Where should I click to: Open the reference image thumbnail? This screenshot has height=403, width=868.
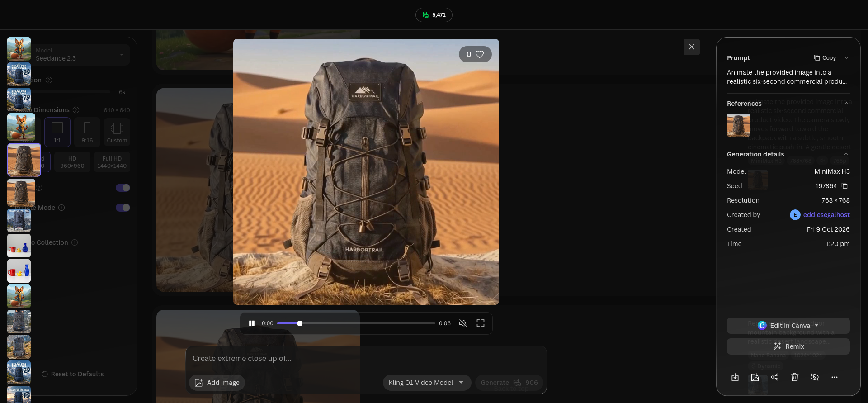[738, 125]
